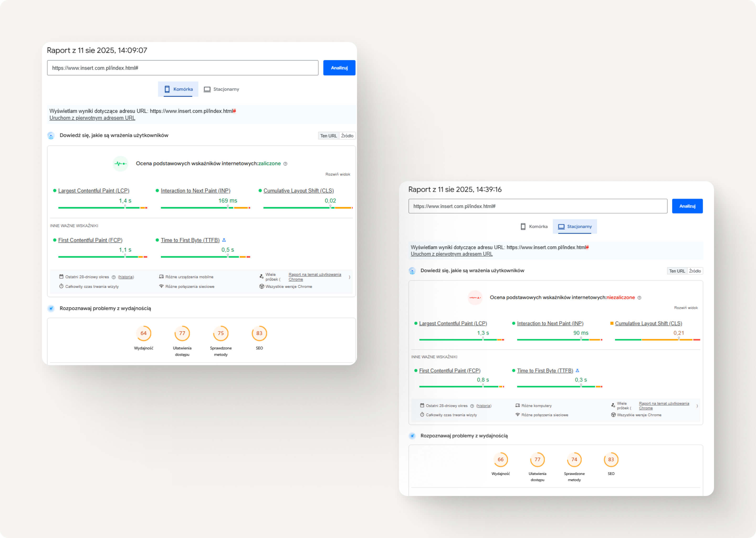
Task: Open Time to First Byte link showing 0,5 s
Action: coord(190,240)
